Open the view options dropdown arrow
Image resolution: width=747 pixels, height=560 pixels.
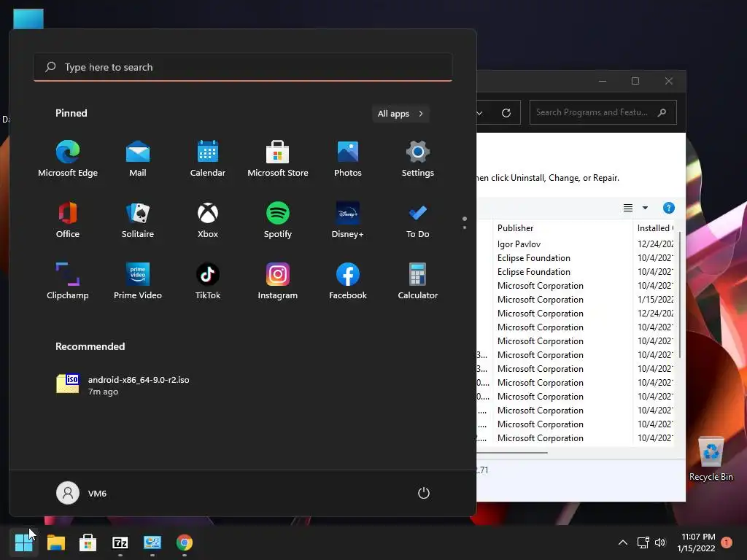coord(645,208)
